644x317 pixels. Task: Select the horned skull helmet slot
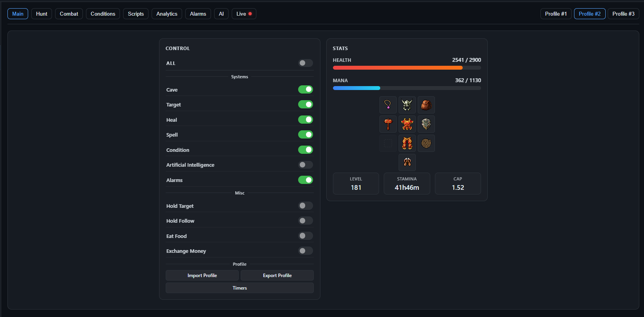[407, 105]
